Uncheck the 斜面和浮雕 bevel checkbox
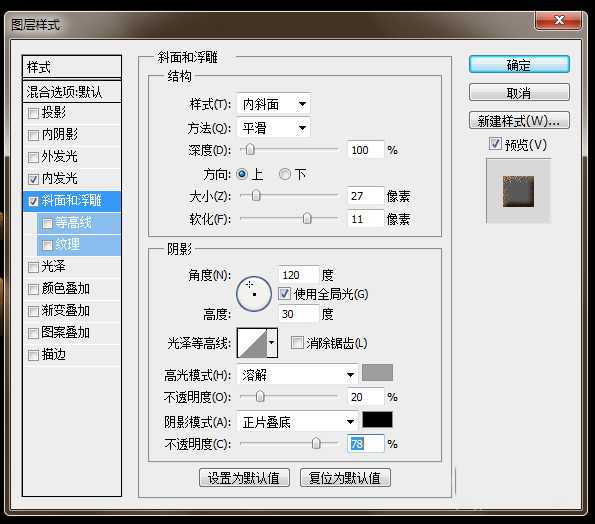Viewport: 595px width, 524px height. (x=33, y=201)
